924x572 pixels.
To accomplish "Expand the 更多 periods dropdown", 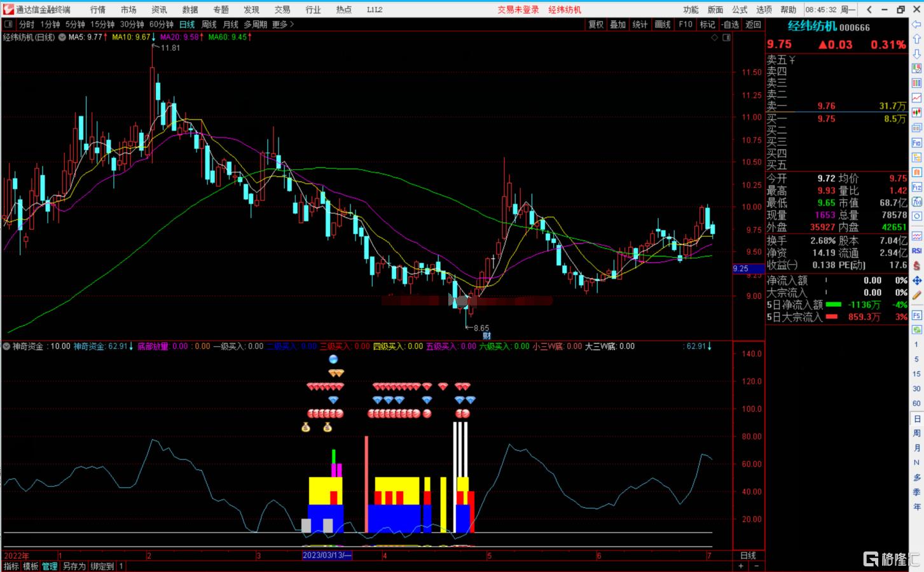I will coord(283,24).
